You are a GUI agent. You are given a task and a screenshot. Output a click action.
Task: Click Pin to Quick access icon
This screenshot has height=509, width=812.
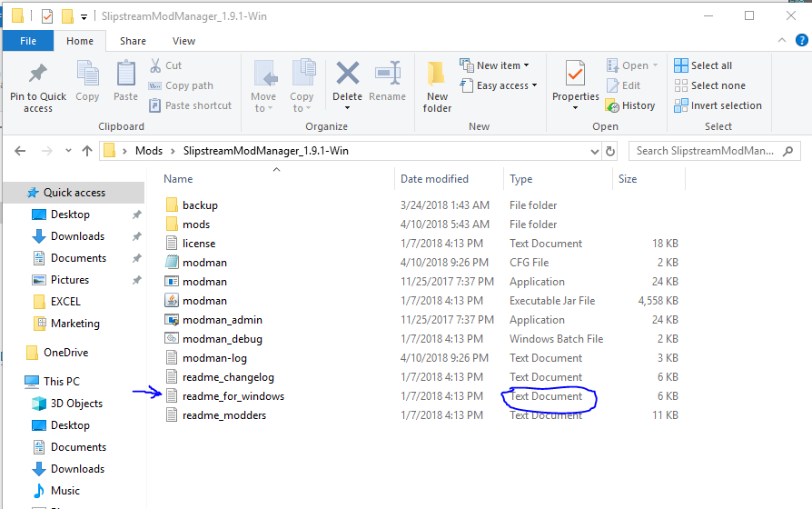(x=38, y=74)
